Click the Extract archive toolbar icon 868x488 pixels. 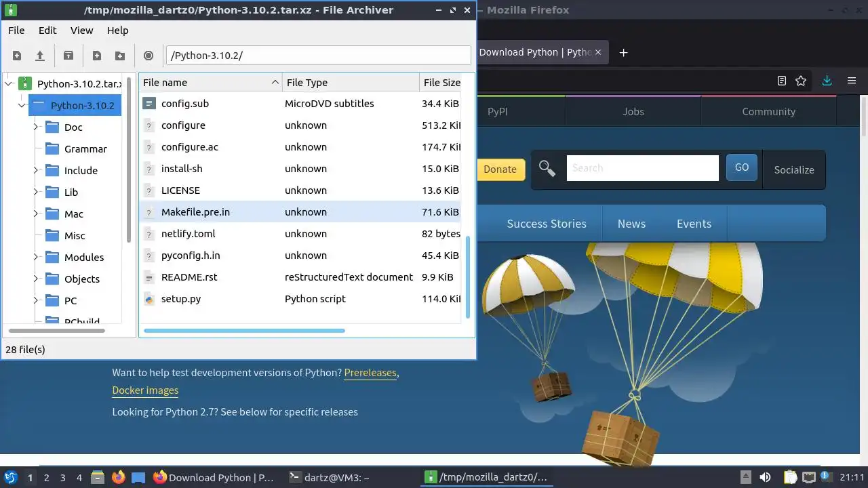[68, 56]
